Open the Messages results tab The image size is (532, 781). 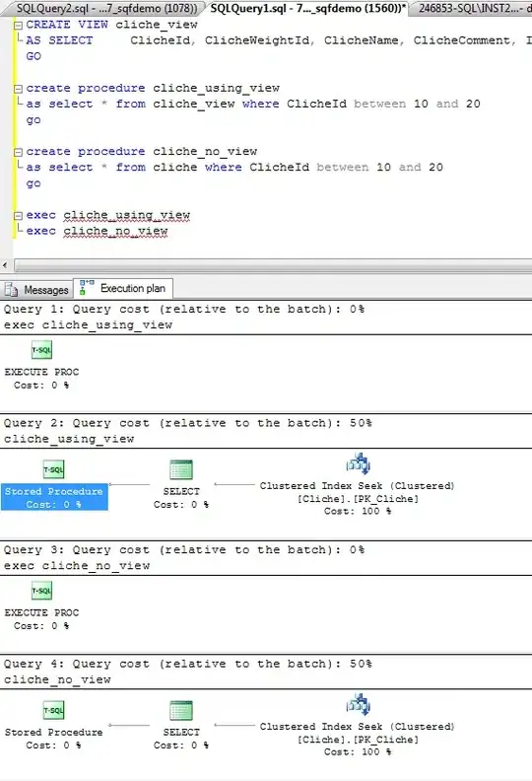point(36,289)
